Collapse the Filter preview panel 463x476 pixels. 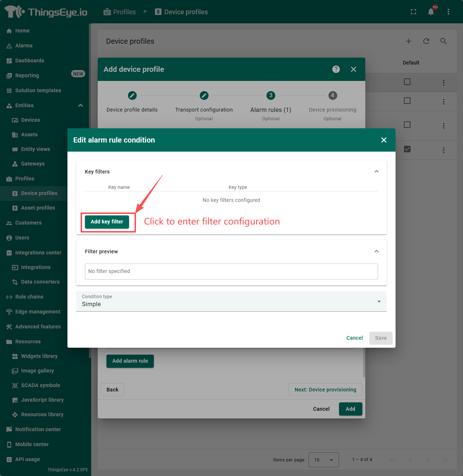click(377, 251)
